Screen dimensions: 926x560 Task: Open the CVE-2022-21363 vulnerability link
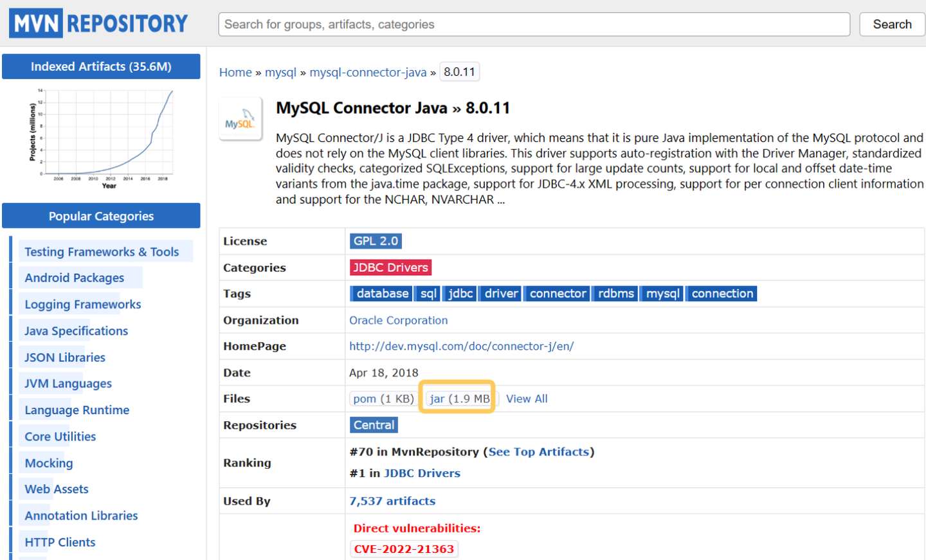404,549
